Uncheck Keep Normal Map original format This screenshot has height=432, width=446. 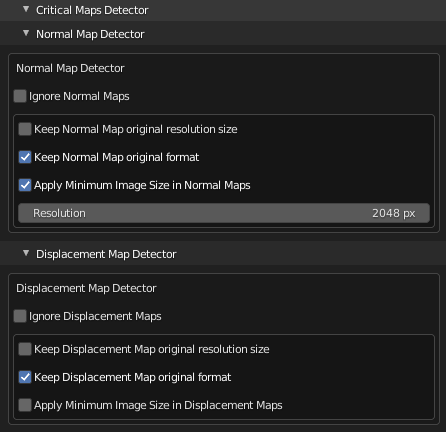[x=25, y=157]
